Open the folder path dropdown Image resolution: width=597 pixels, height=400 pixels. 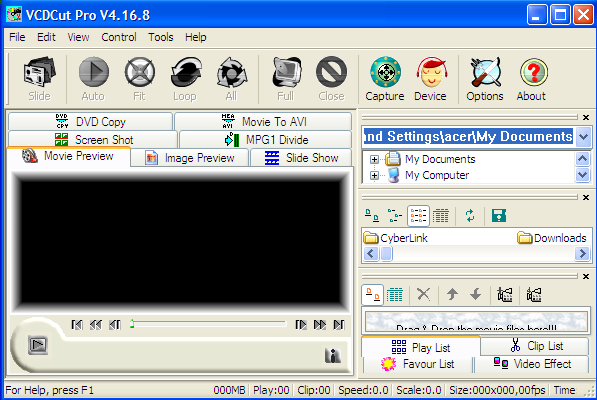(x=584, y=137)
